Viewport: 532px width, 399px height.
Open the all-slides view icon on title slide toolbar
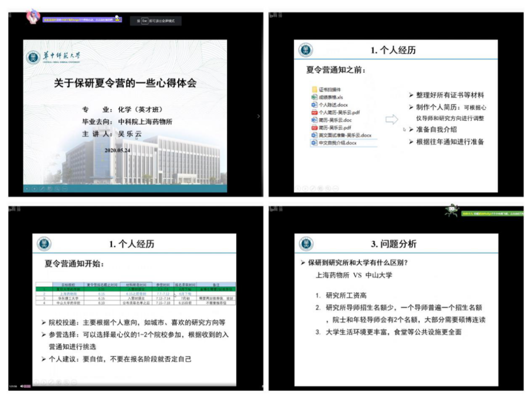pyautogui.click(x=50, y=189)
